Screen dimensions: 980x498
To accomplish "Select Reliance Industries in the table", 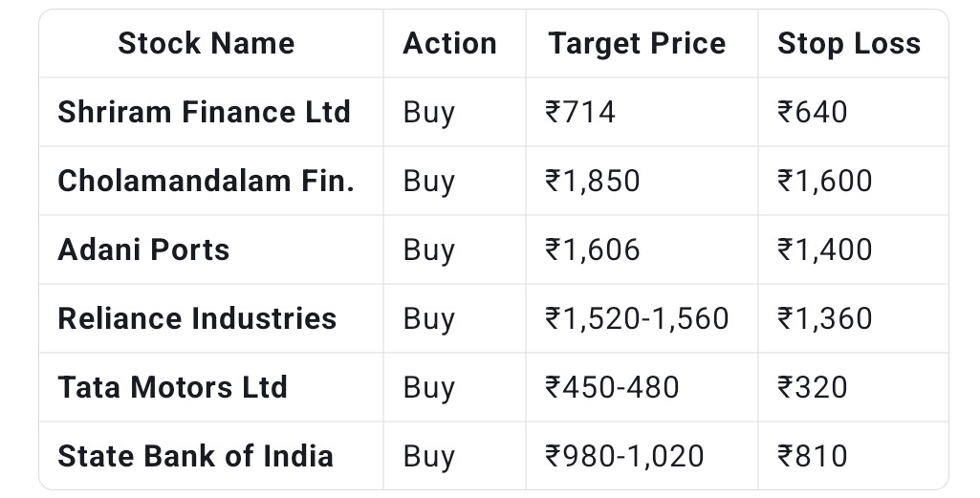I will point(197,318).
